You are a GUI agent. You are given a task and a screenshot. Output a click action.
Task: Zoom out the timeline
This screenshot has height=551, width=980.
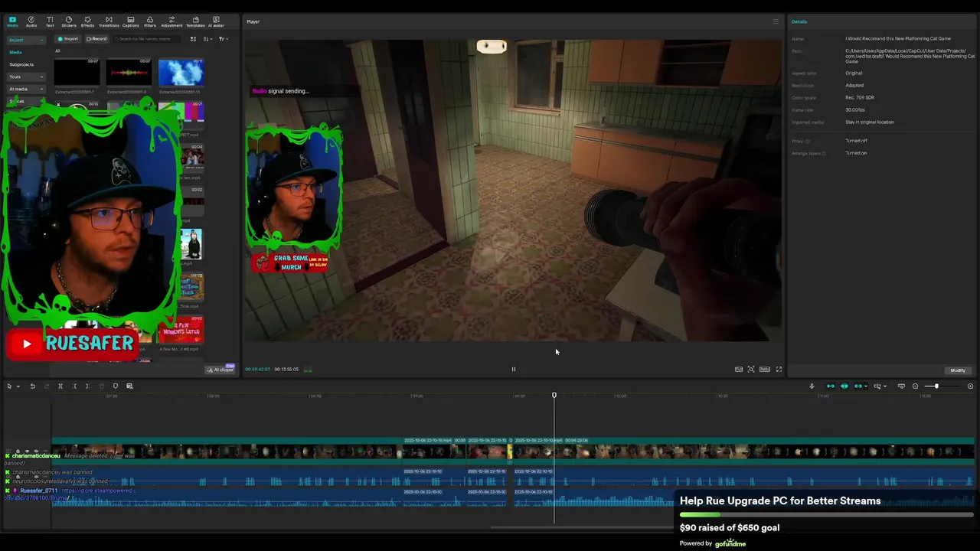[x=915, y=386]
